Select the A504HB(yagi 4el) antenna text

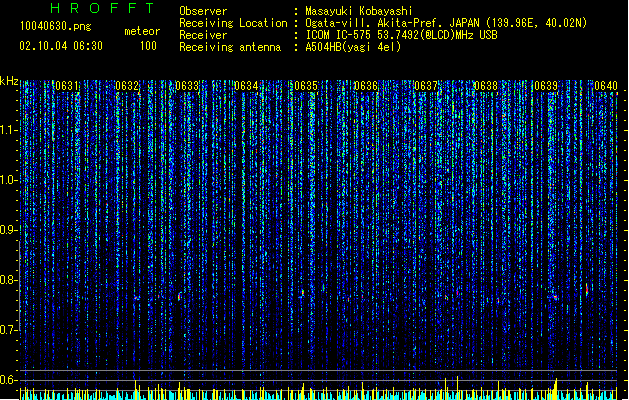tap(353, 47)
